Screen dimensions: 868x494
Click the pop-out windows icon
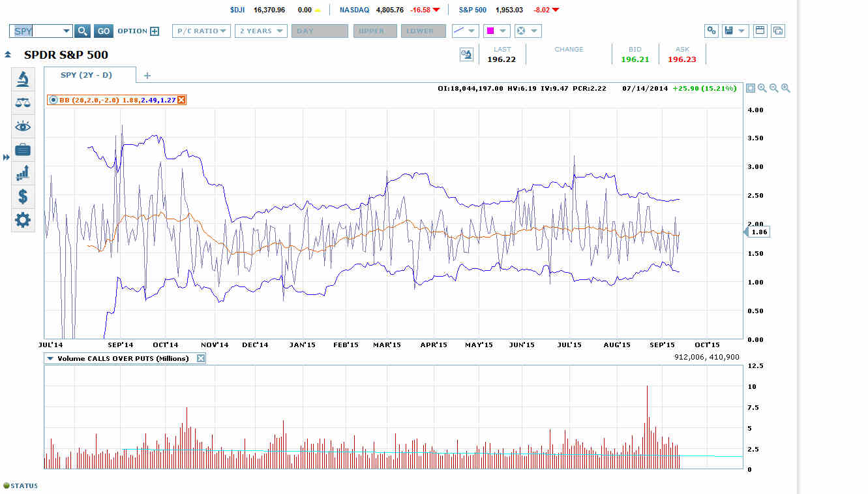point(777,31)
